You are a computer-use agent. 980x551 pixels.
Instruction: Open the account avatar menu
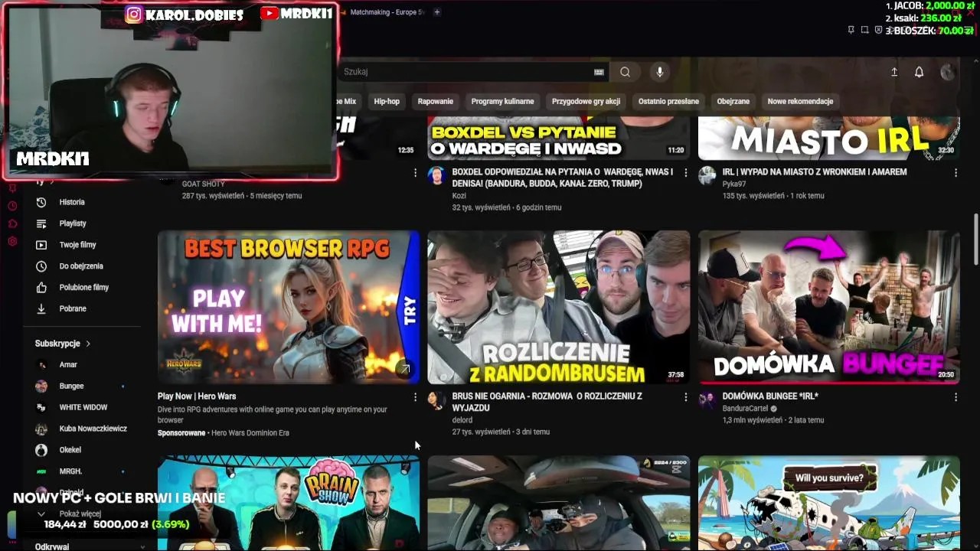pos(948,72)
